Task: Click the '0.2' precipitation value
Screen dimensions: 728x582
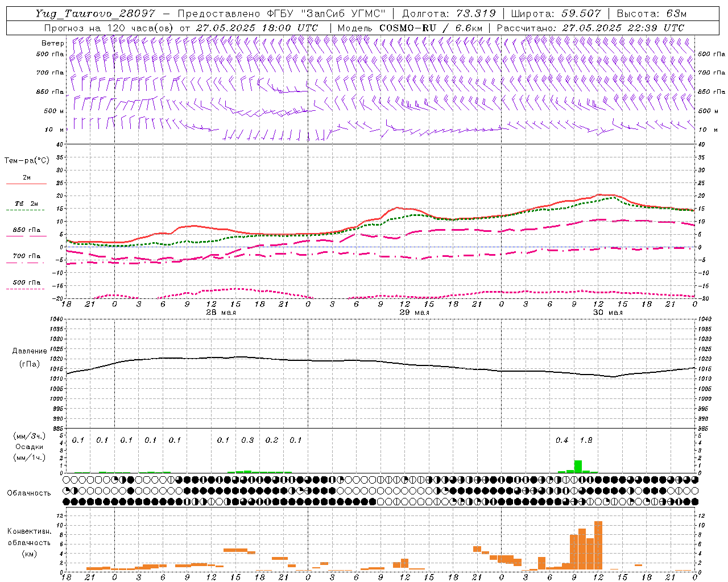Action: click(x=272, y=440)
